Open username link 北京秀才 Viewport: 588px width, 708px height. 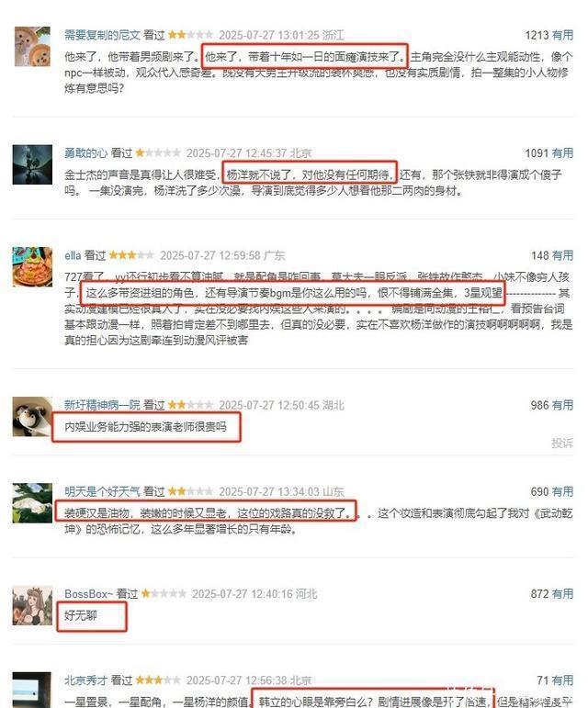click(85, 680)
